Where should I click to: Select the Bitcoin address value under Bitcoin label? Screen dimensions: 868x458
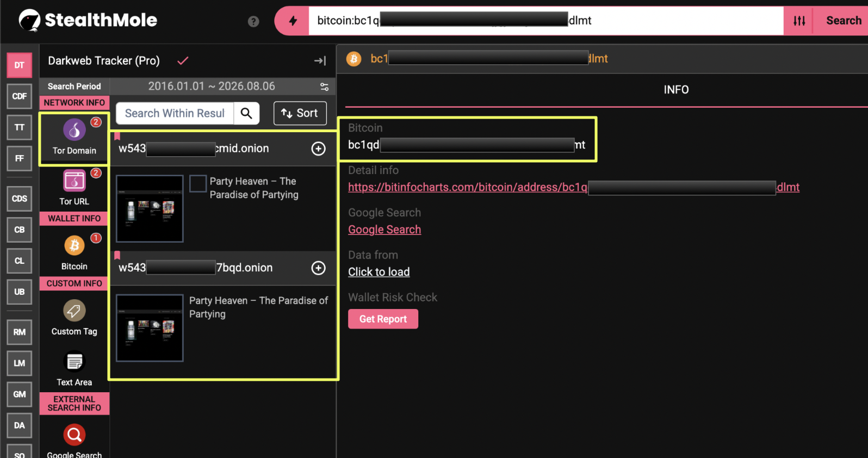coord(467,145)
